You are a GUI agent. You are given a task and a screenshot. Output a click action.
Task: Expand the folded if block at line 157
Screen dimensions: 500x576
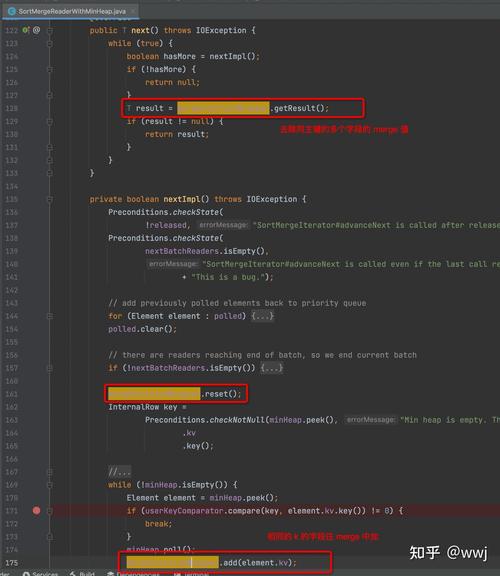pyautogui.click(x=272, y=368)
